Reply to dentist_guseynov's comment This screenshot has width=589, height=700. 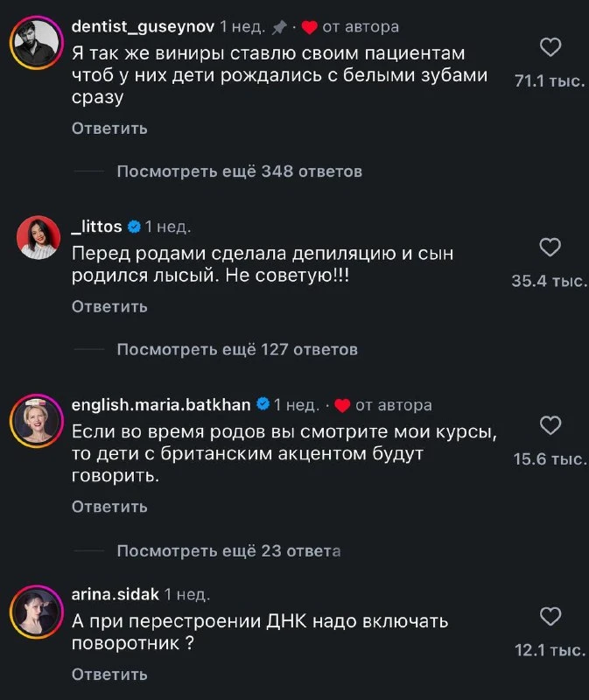pyautogui.click(x=109, y=129)
